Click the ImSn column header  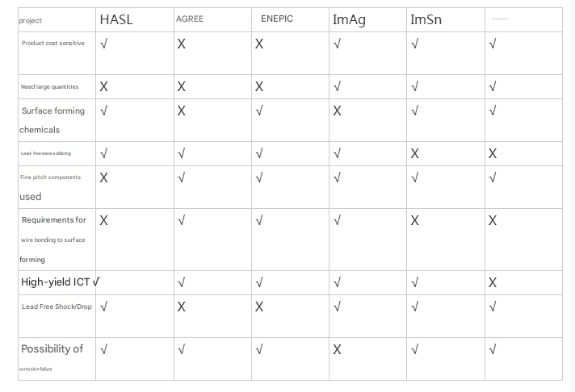(x=426, y=20)
